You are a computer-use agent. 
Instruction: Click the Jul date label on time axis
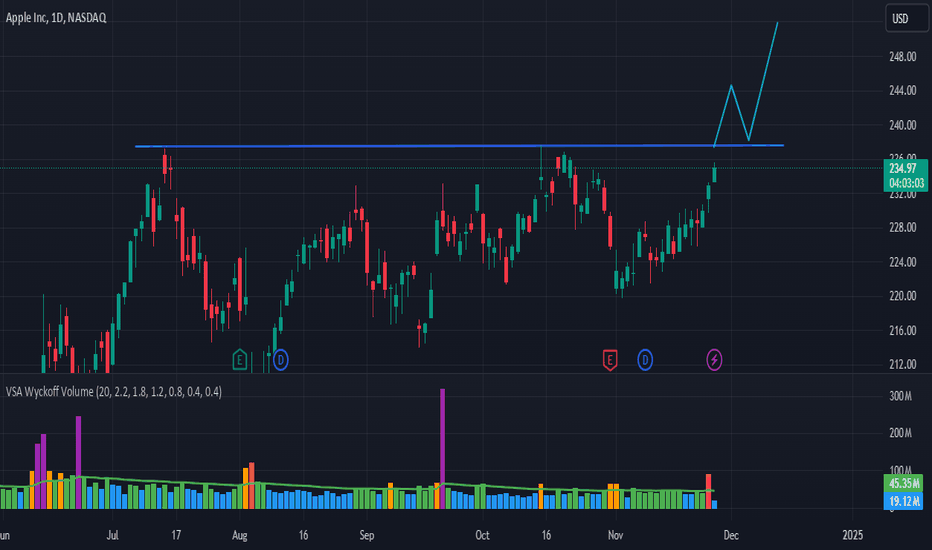(112, 535)
